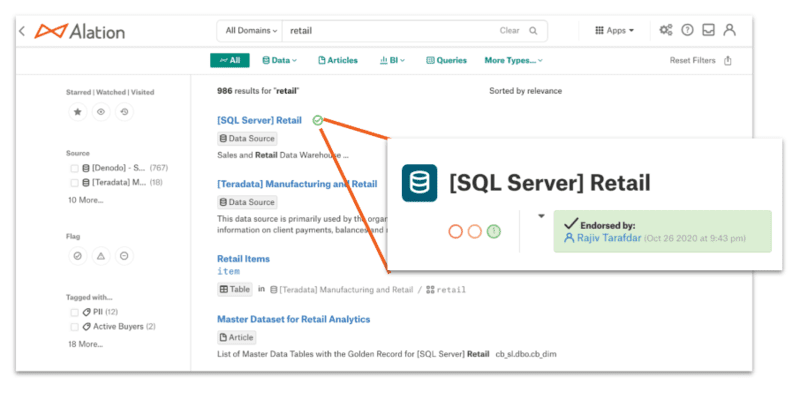Switch to the Articles tab
Viewport: 799px width, 399px height.
click(x=338, y=61)
